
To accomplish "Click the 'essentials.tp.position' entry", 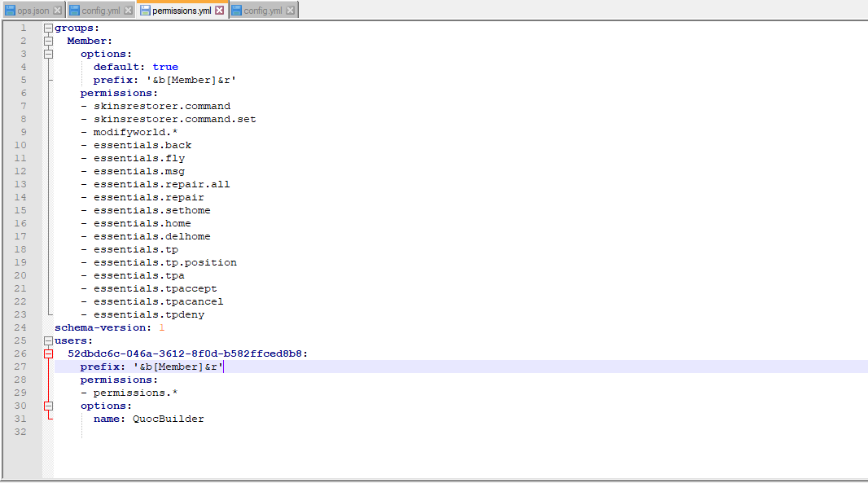I will 165,262.
